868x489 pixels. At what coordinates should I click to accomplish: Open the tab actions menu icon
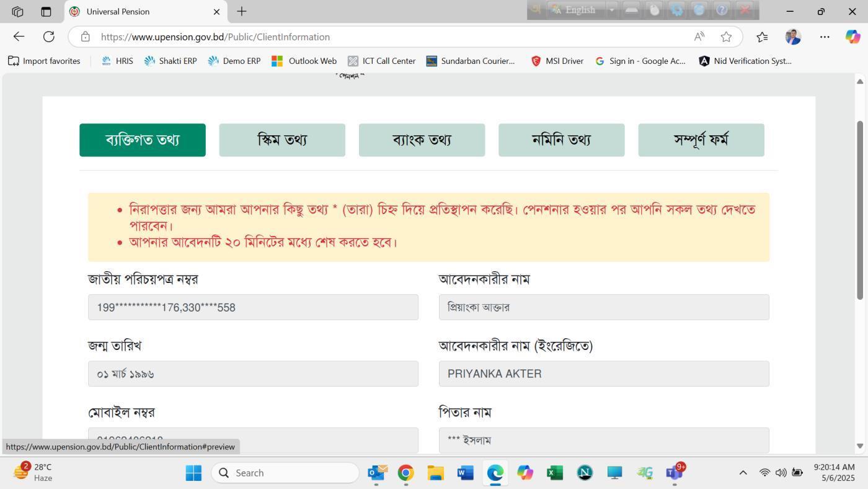pos(46,11)
